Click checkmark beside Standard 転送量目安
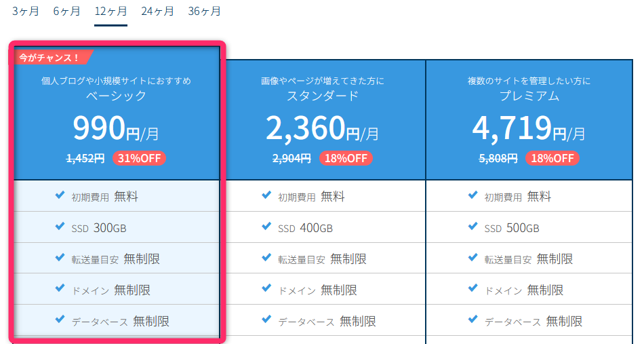 266,259
